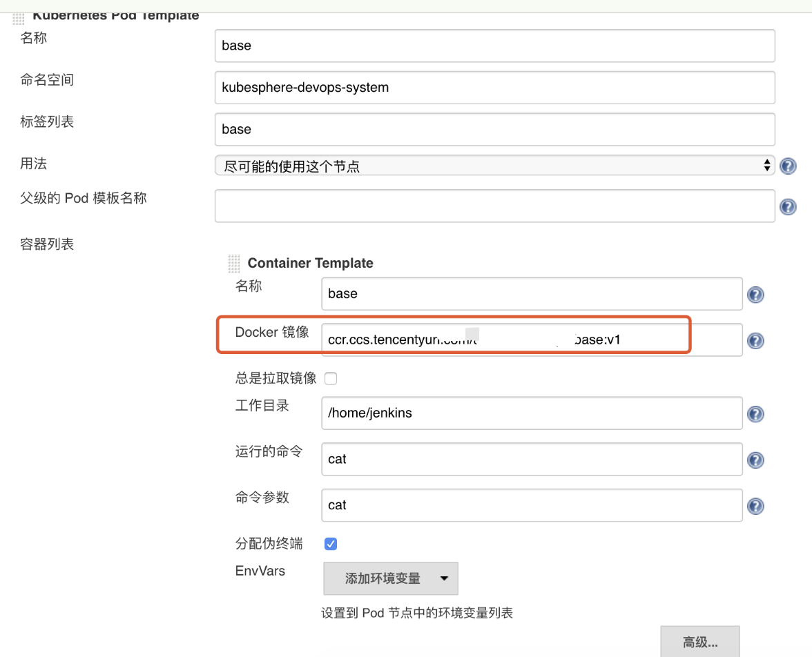Open help for 工作目录 field
Image resolution: width=812 pixels, height=657 pixels.
click(755, 414)
